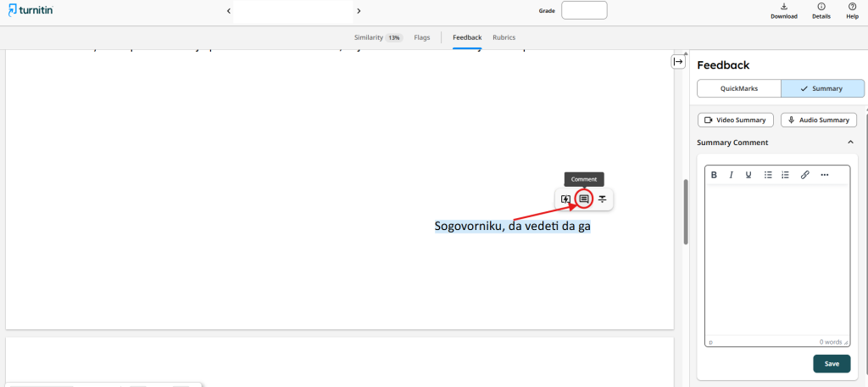Click the 13% similarity score badge
The width and height of the screenshot is (868, 387).
394,37
